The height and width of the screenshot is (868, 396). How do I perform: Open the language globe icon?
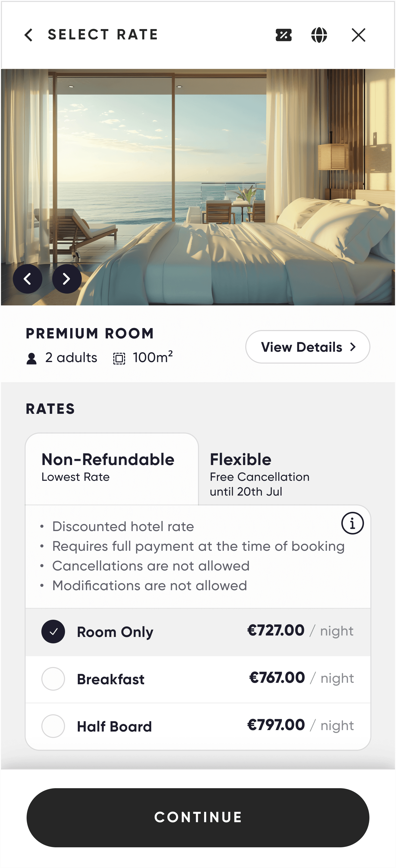[x=319, y=35]
